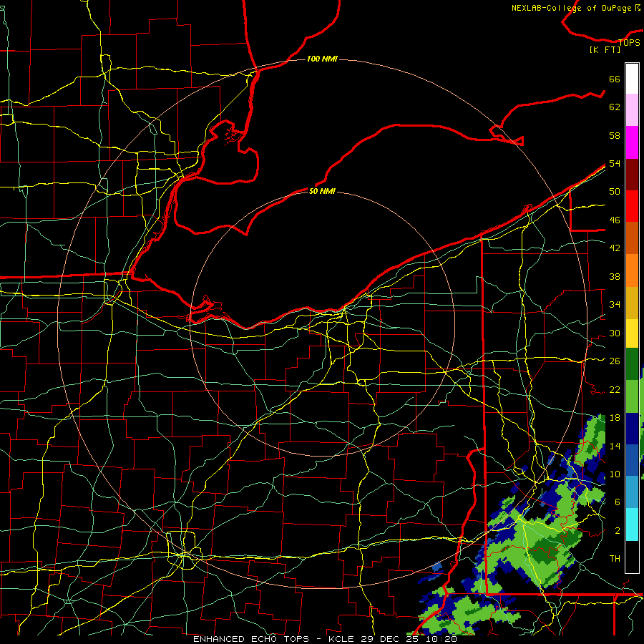Pick the dark orange legend band
This screenshot has height=644, width=644.
point(632,238)
